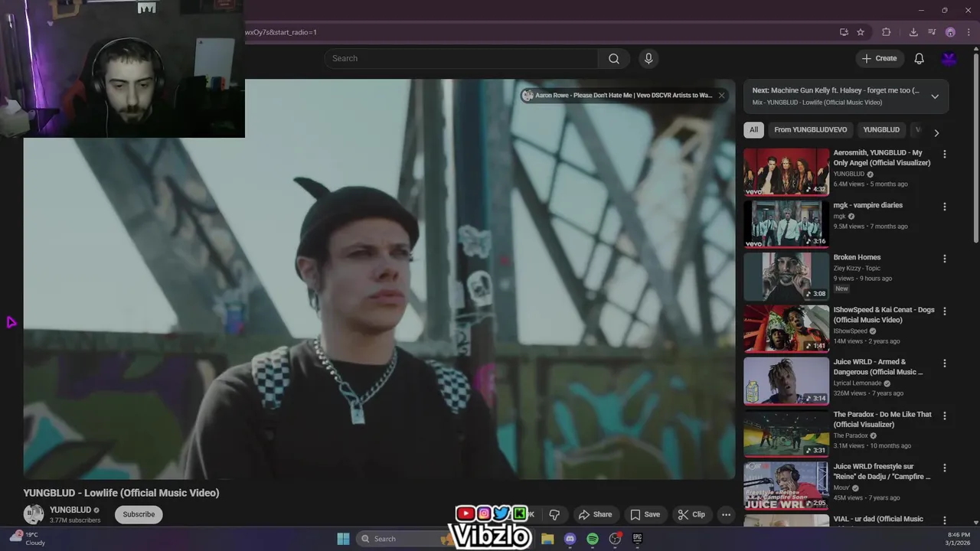Open options for Armed & Dangerous video

coord(945,364)
